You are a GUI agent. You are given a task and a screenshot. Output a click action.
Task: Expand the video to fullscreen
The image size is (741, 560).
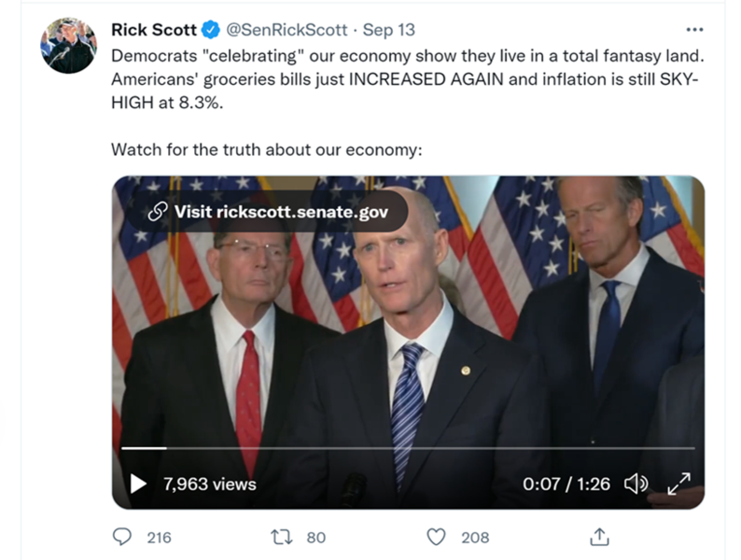tap(678, 483)
